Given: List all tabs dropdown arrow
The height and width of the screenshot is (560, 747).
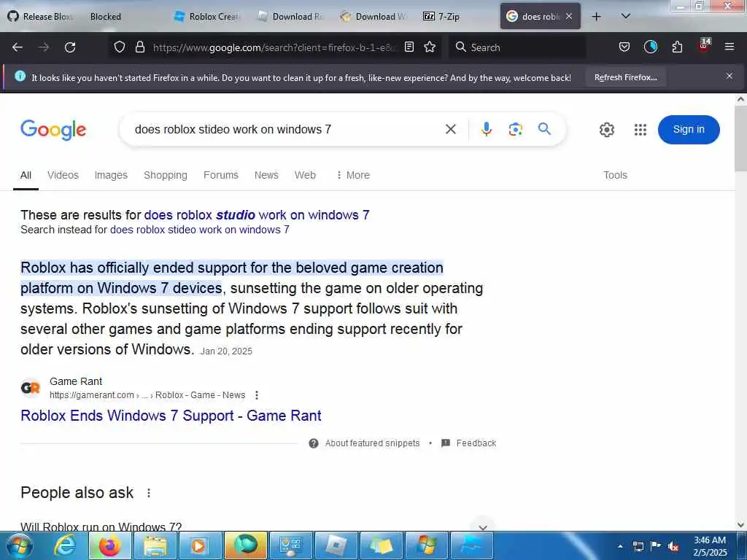Looking at the screenshot, I should (626, 16).
